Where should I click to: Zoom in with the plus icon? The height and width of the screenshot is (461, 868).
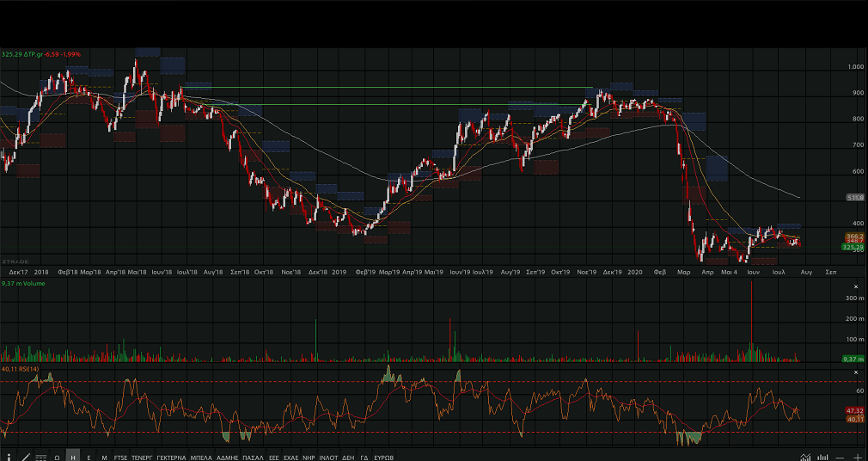click(x=857, y=458)
